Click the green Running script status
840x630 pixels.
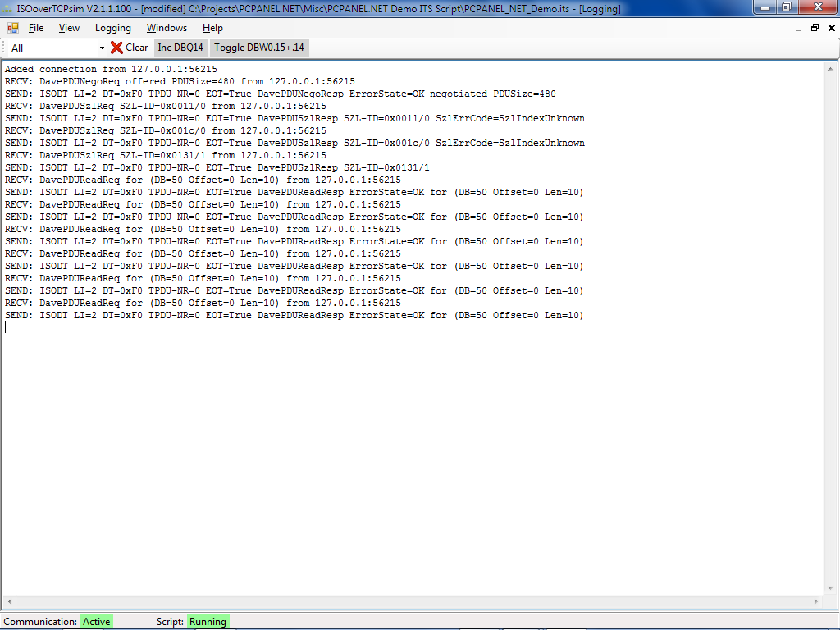tap(208, 622)
